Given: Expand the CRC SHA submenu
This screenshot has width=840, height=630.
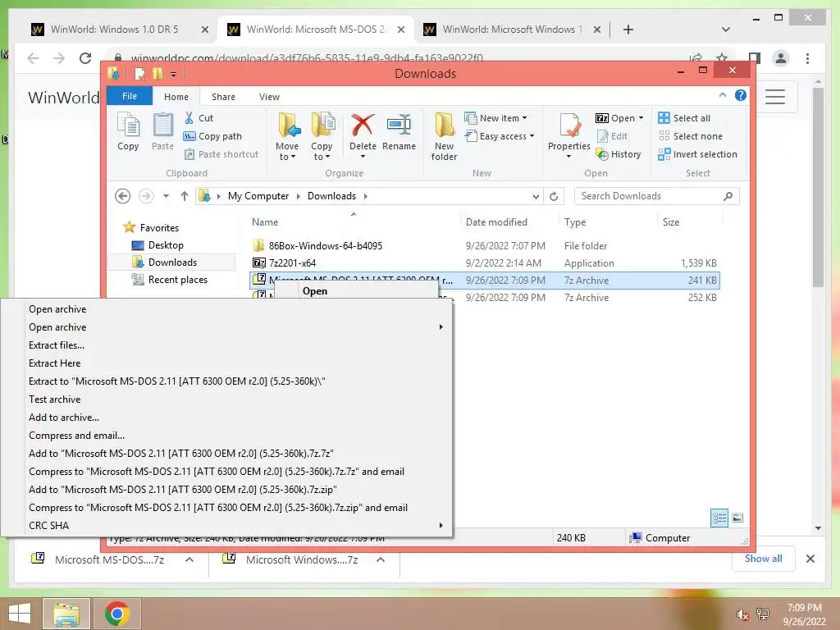Looking at the screenshot, I should (226, 526).
